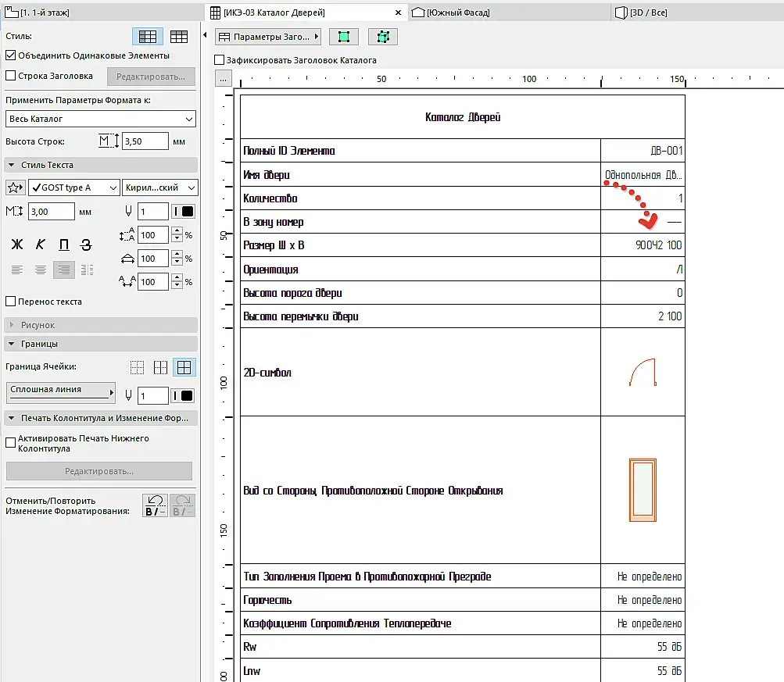Choose no cell borders option
Image resolution: width=784 pixels, height=682 pixels.
tap(137, 368)
